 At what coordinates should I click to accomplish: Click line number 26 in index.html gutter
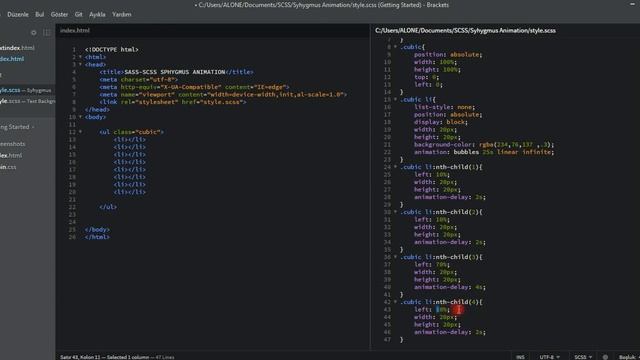click(x=72, y=237)
